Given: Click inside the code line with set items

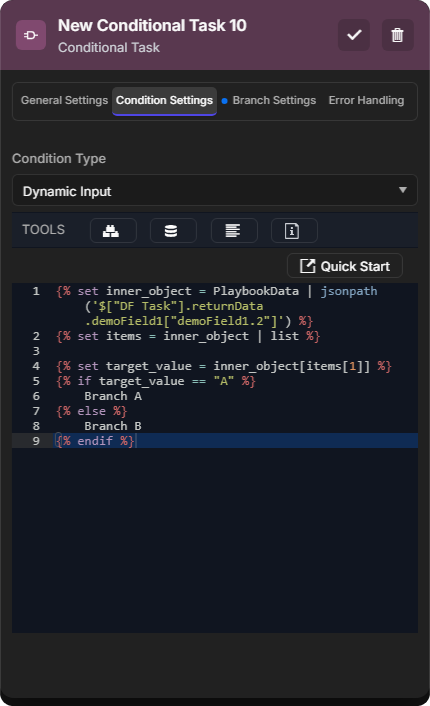Looking at the screenshot, I should pyautogui.click(x=188, y=336).
